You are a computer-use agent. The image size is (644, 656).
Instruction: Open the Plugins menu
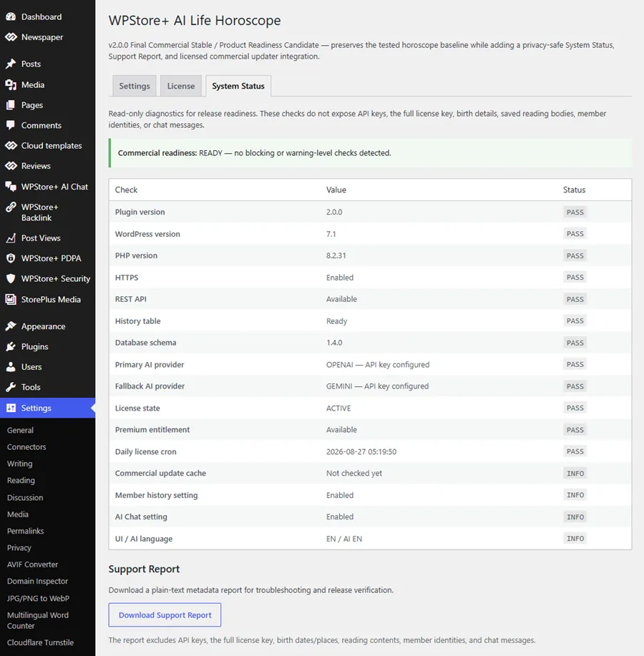pyautogui.click(x=48, y=347)
